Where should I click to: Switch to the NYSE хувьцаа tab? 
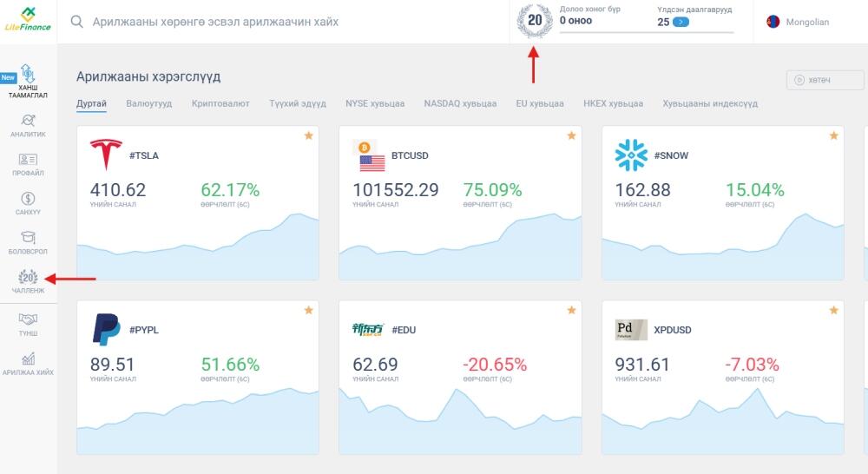(375, 103)
